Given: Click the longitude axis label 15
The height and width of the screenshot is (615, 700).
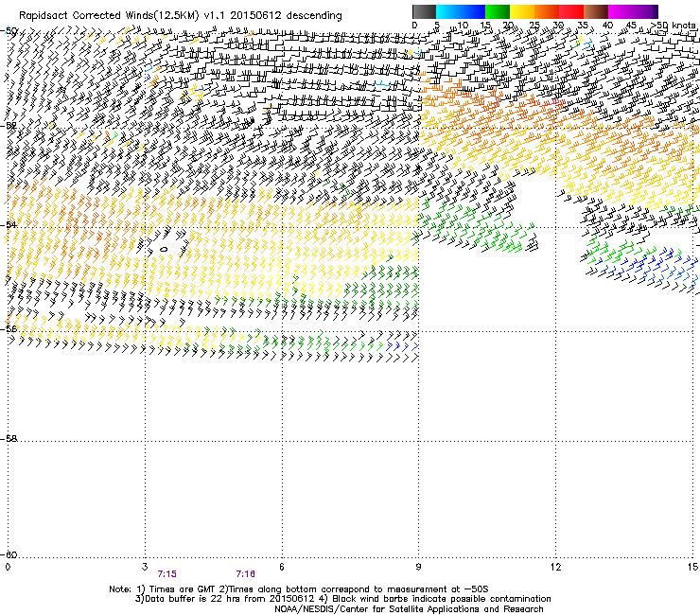Looking at the screenshot, I should [x=692, y=567].
